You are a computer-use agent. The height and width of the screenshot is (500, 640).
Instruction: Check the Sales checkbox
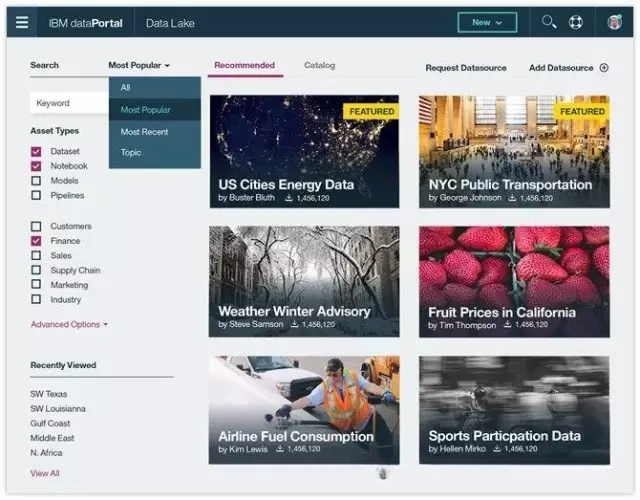click(36, 256)
